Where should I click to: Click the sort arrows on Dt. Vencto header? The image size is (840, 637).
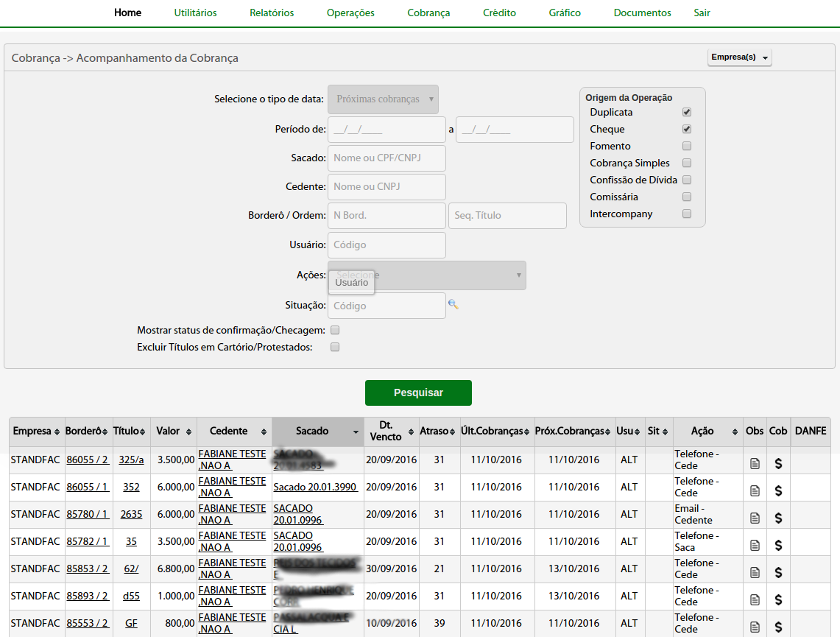411,432
